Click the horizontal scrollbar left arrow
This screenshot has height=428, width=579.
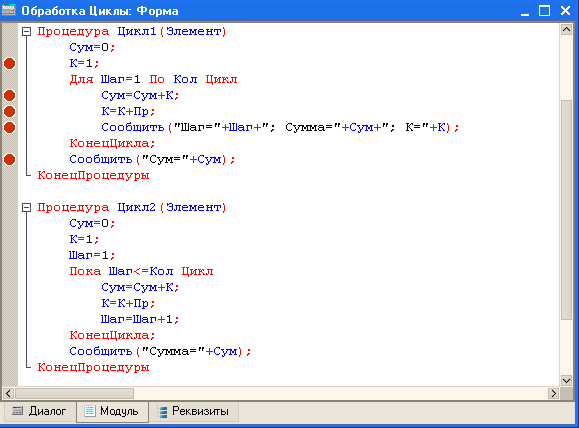coord(8,393)
